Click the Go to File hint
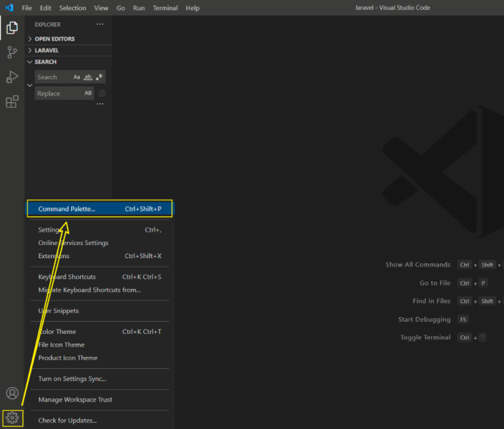The width and height of the screenshot is (504, 429). [x=435, y=283]
